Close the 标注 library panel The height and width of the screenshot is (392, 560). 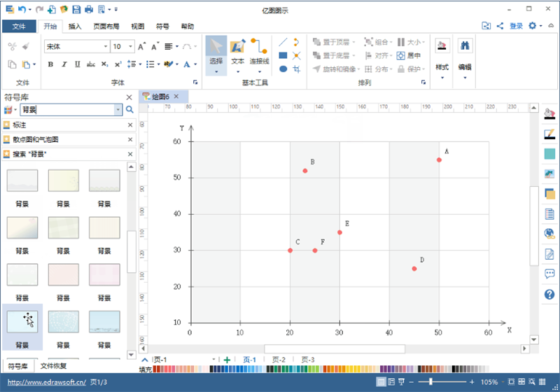(x=130, y=125)
